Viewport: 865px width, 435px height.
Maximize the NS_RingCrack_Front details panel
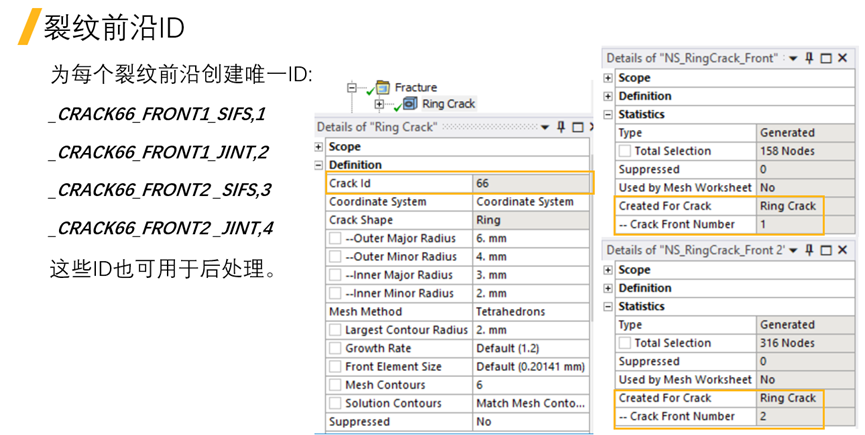tap(826, 58)
